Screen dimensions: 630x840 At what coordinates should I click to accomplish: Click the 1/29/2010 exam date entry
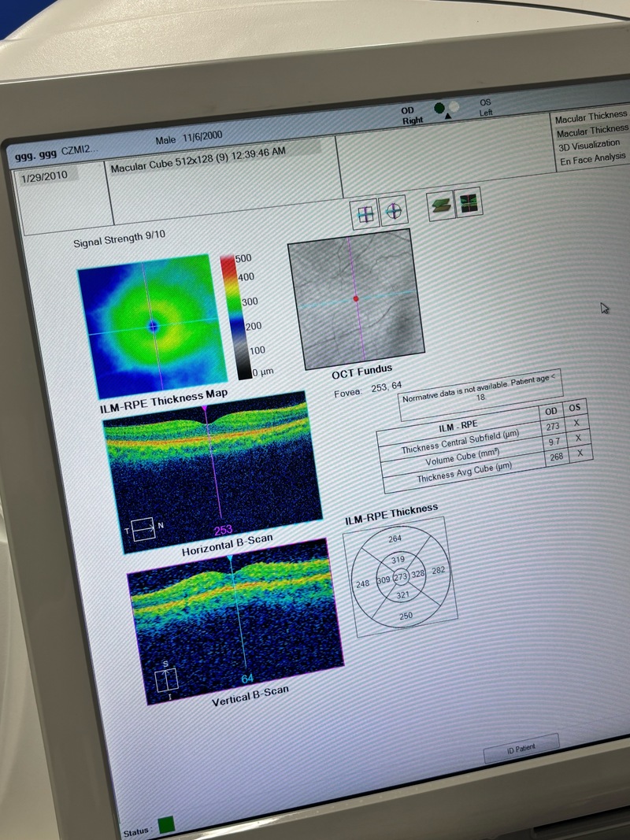click(46, 176)
